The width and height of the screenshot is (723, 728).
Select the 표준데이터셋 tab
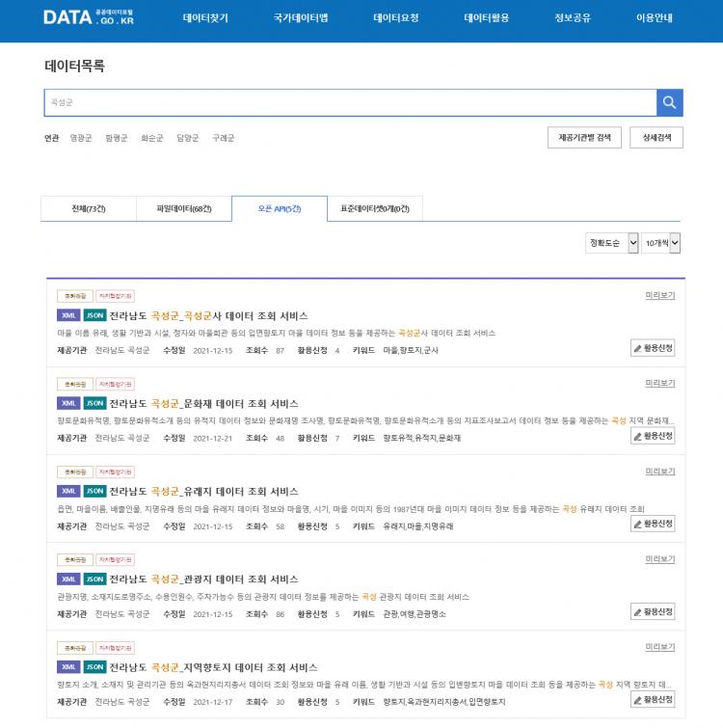tap(375, 208)
